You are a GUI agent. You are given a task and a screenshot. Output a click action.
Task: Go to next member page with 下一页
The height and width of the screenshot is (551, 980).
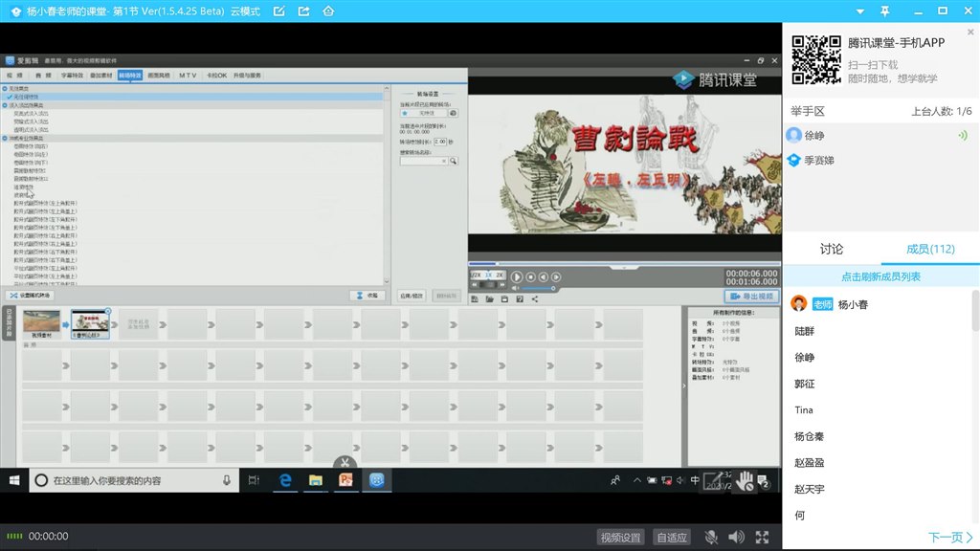[x=950, y=538]
